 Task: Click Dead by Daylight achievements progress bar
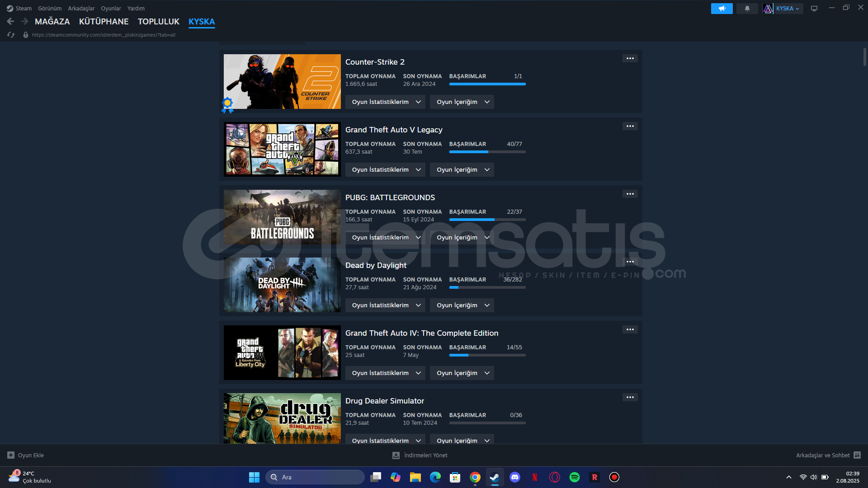tap(487, 287)
